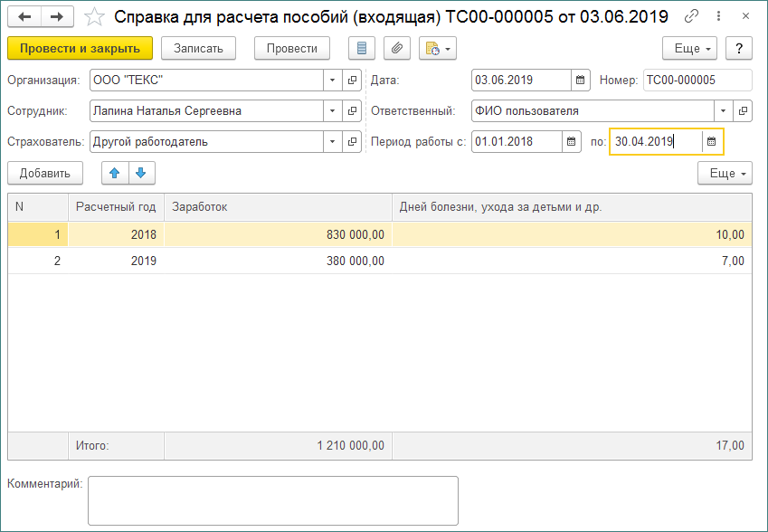The image size is (768, 532).
Task: Open the top-right Еще menu
Action: click(688, 49)
